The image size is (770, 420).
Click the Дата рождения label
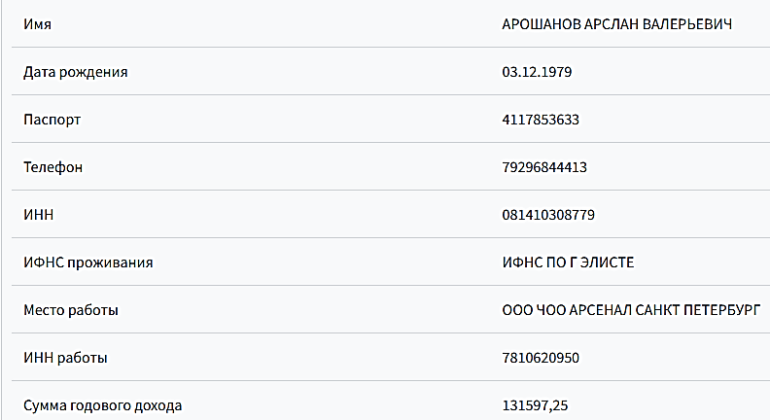click(x=76, y=72)
